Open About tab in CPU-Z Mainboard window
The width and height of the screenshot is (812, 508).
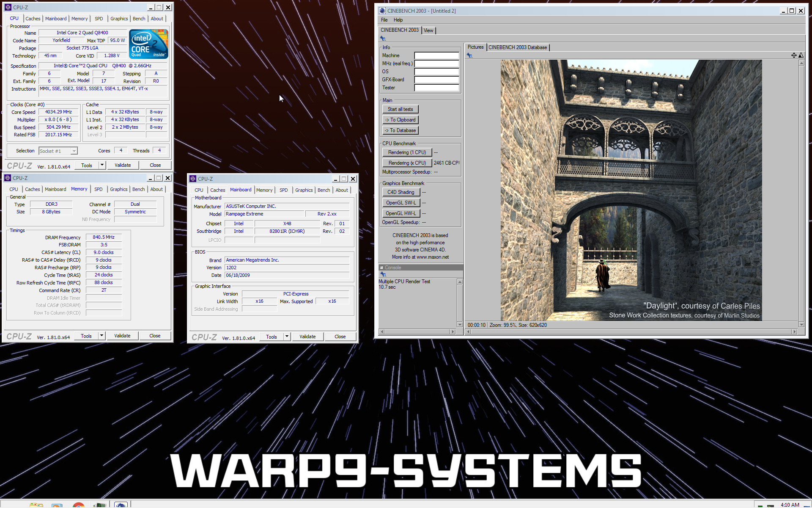(342, 190)
